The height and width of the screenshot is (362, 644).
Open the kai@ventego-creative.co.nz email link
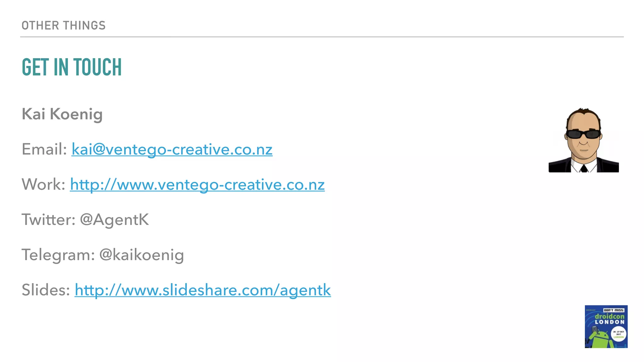[172, 149]
